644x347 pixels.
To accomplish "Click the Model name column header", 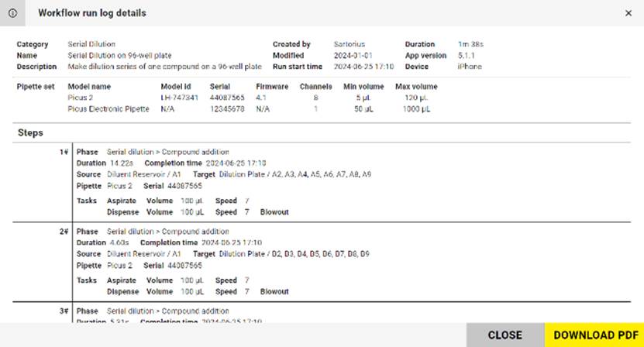I will (x=89, y=87).
